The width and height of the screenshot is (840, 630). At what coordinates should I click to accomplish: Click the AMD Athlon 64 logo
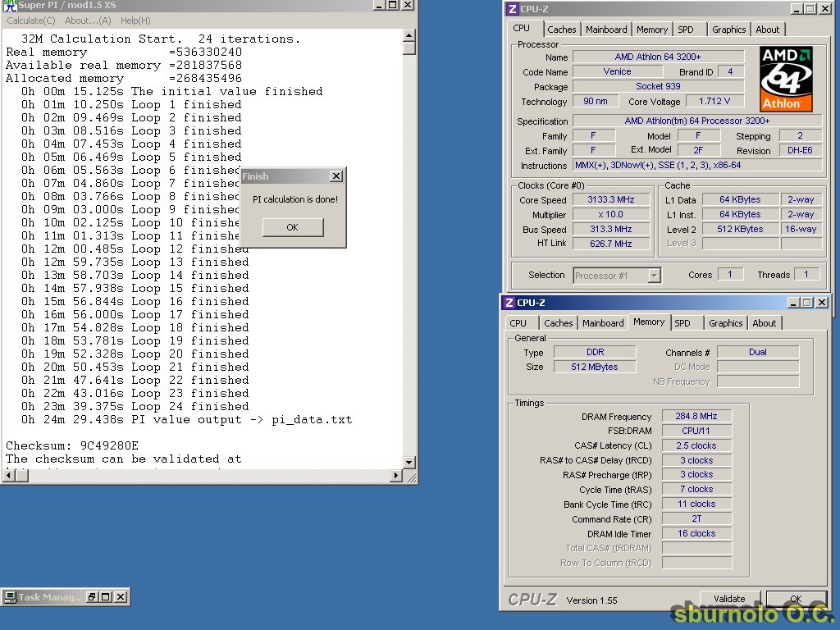pyautogui.click(x=787, y=79)
